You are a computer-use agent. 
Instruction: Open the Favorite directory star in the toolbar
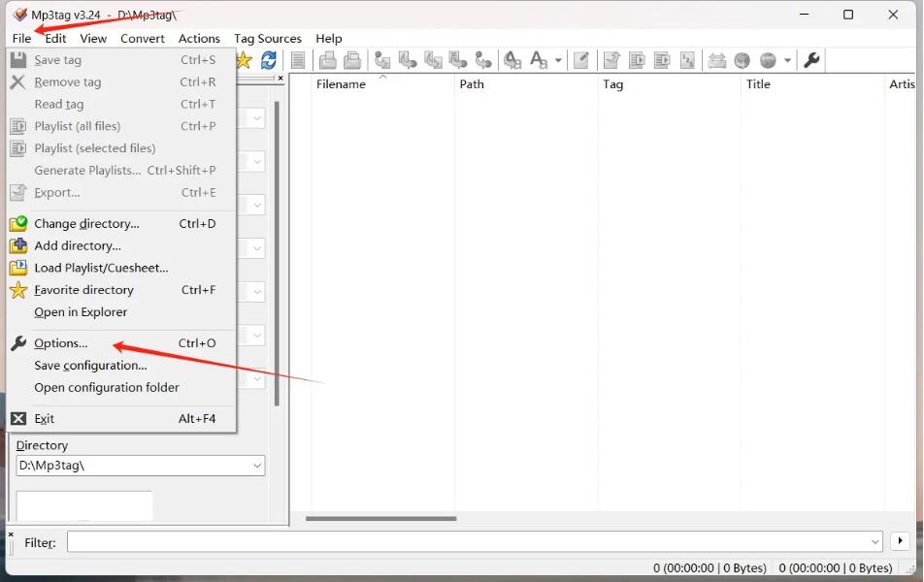point(244,60)
